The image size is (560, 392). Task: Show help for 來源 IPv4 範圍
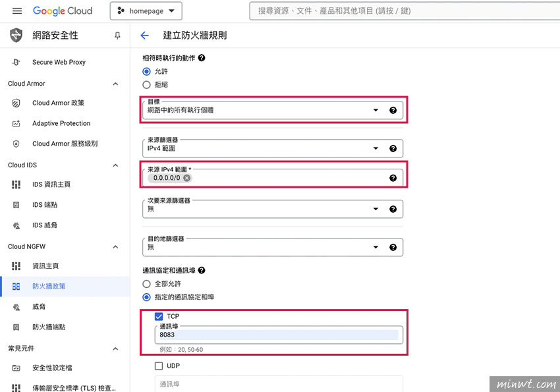[393, 178]
